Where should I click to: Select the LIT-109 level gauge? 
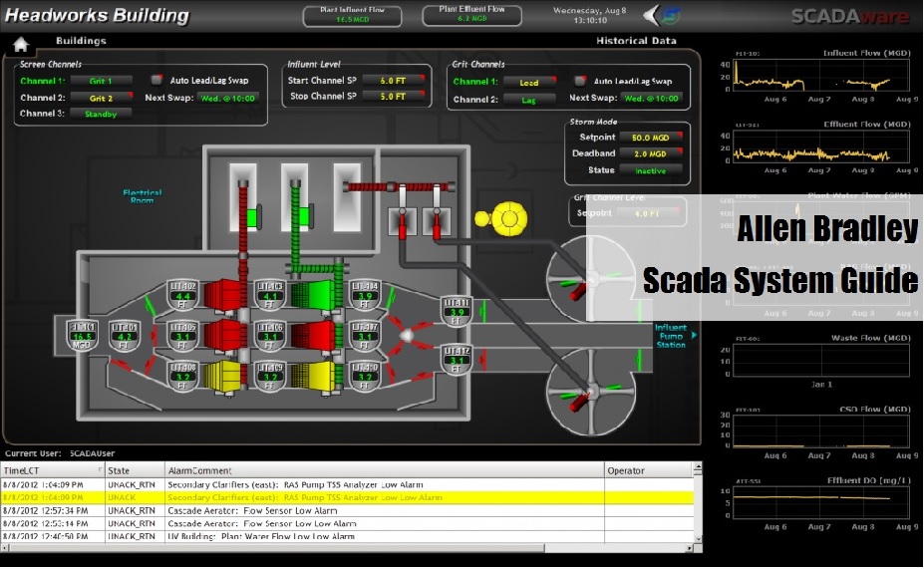270,376
